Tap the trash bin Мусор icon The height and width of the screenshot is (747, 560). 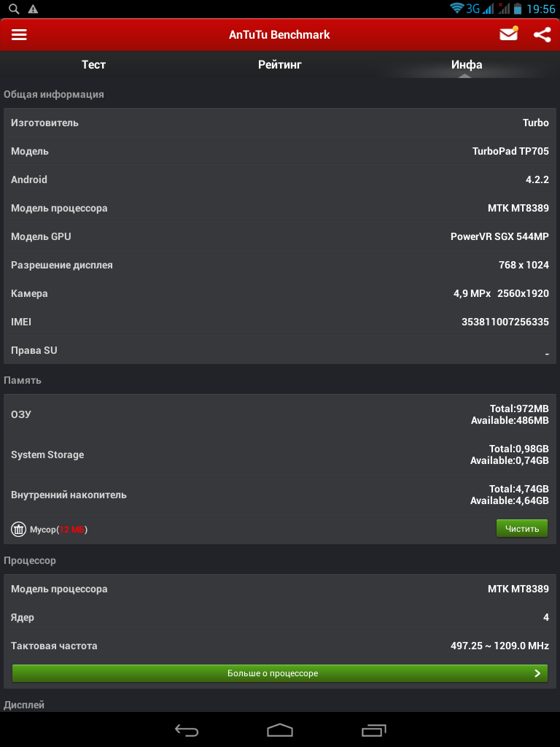[x=18, y=529]
